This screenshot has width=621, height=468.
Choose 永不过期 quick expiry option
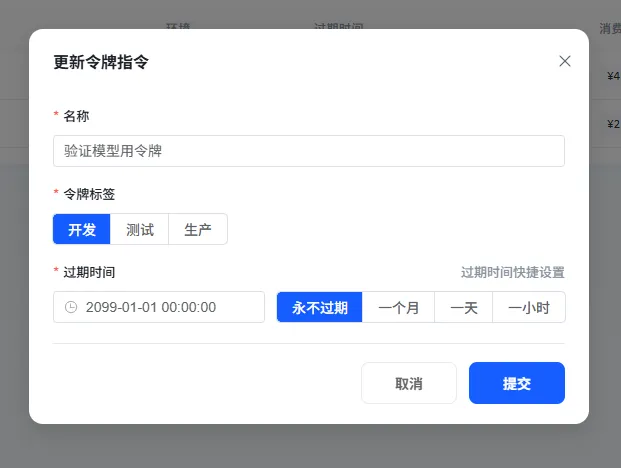click(320, 307)
